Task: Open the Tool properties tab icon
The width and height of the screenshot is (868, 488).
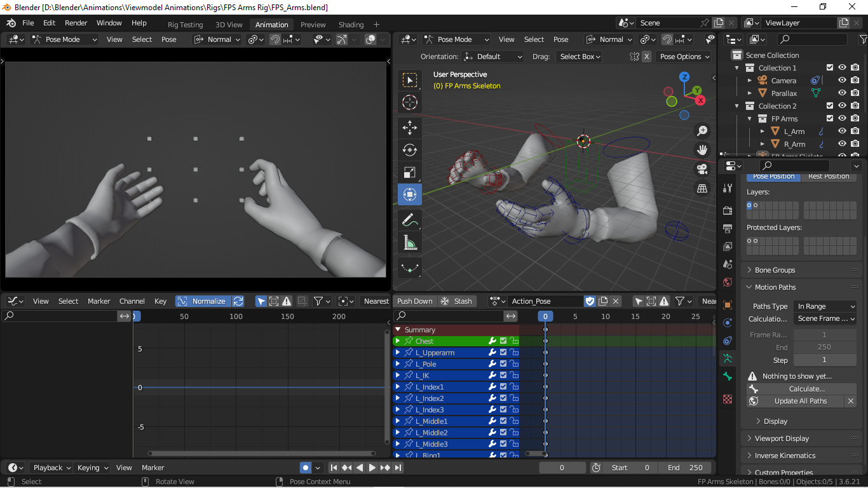Action: click(x=728, y=189)
